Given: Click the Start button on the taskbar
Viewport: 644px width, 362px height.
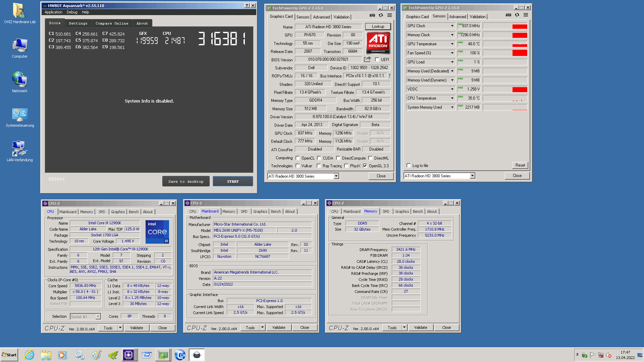Looking at the screenshot, I should click(9, 355).
